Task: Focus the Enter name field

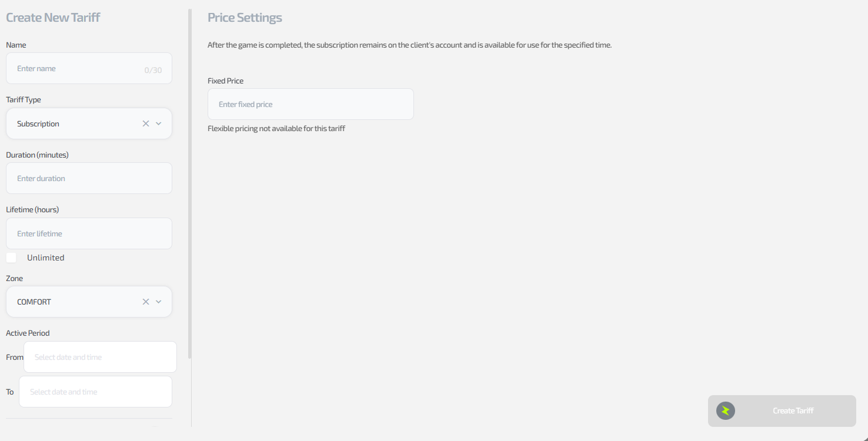Action: tap(76, 69)
